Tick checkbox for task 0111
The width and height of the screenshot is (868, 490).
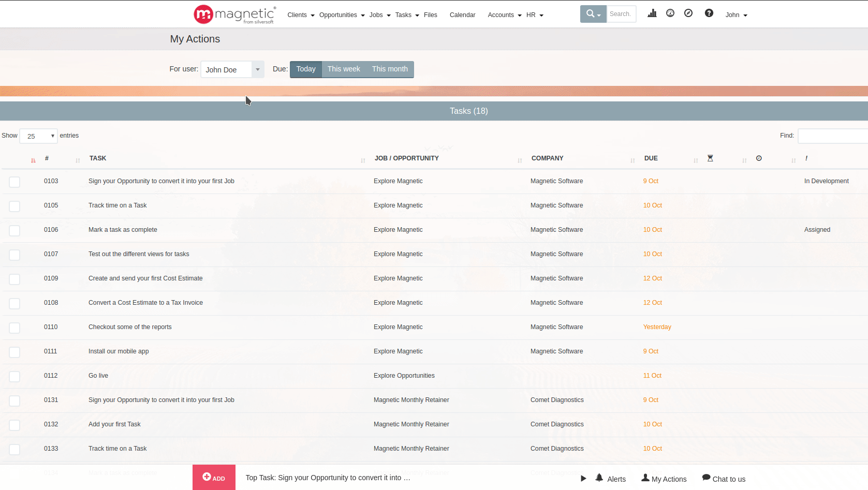coord(14,352)
